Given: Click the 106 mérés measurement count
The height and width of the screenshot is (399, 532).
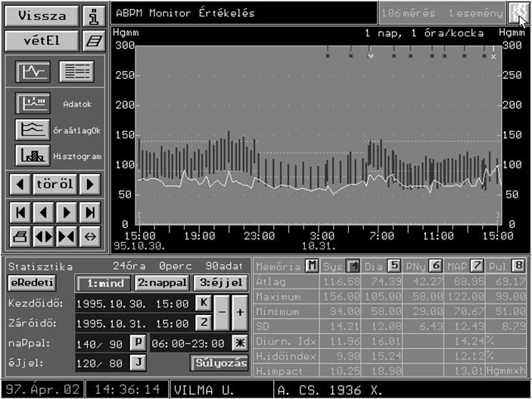Looking at the screenshot, I should coord(408,13).
